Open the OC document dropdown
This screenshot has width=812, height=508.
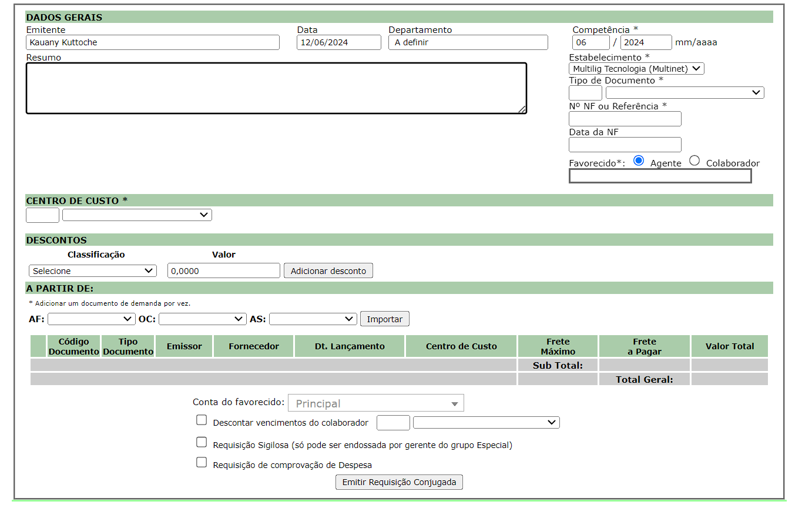click(202, 319)
